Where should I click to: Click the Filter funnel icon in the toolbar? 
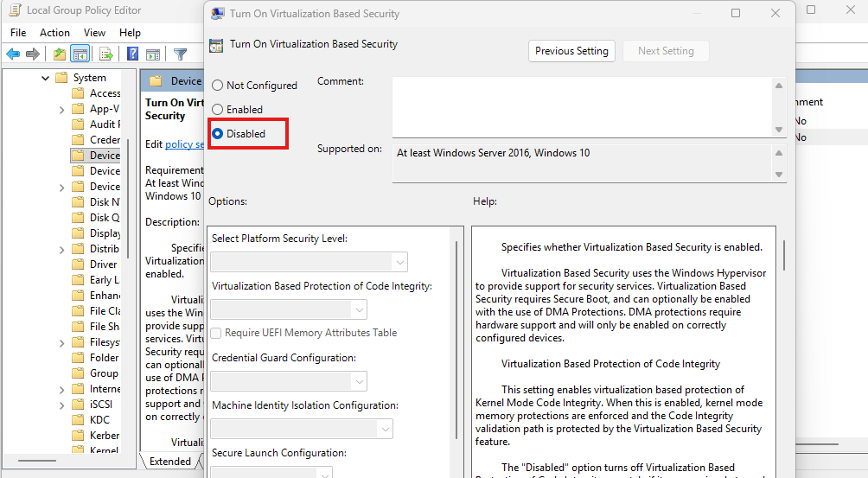180,54
